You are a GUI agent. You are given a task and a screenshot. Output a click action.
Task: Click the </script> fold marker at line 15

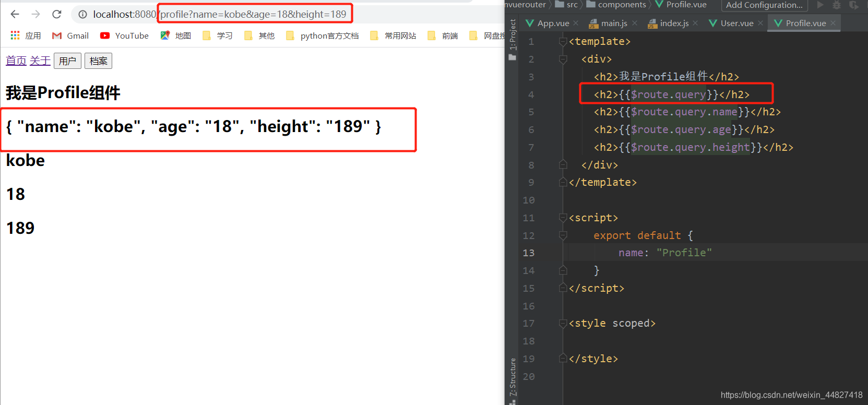(x=563, y=288)
